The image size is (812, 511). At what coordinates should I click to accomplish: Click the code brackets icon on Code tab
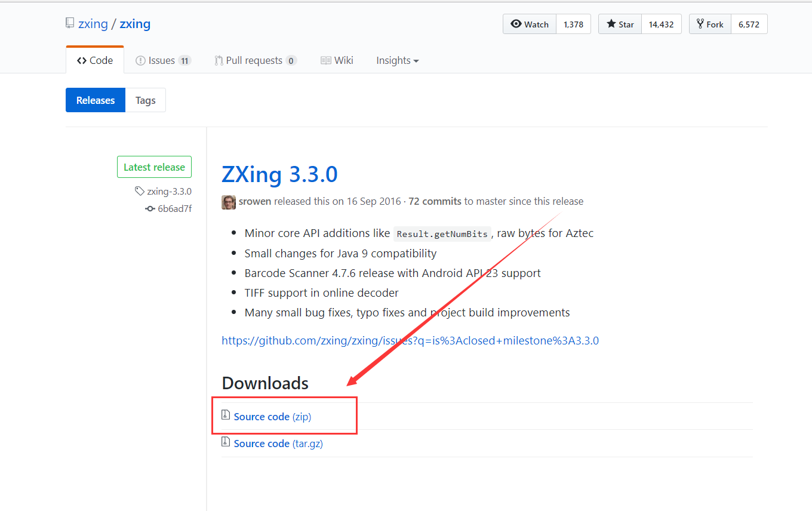tap(82, 60)
